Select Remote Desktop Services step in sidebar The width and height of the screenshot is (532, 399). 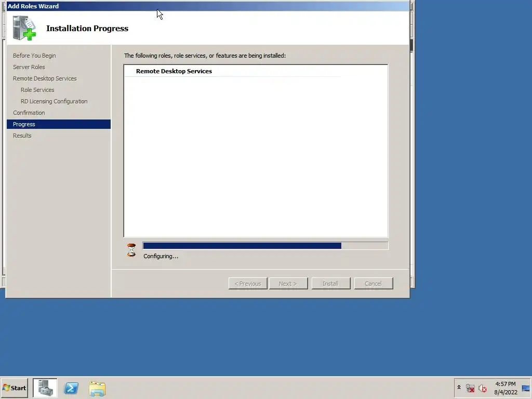pyautogui.click(x=45, y=78)
